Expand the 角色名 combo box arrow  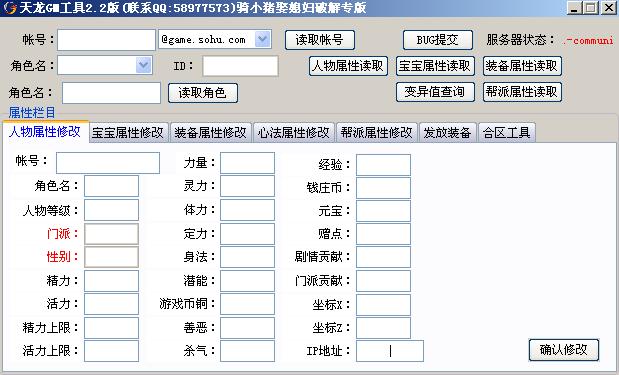tap(143, 65)
